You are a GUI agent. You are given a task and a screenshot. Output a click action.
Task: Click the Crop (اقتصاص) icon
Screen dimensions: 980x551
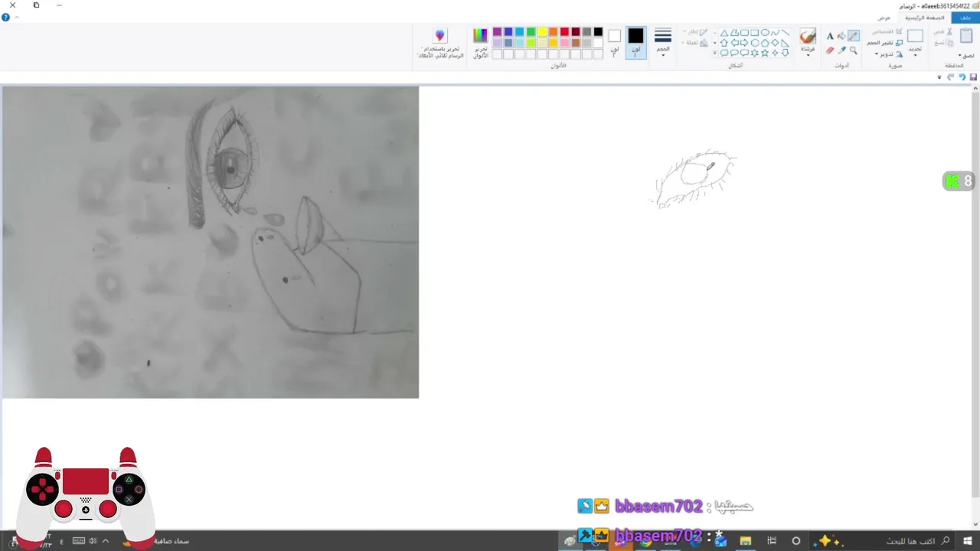[x=899, y=31]
